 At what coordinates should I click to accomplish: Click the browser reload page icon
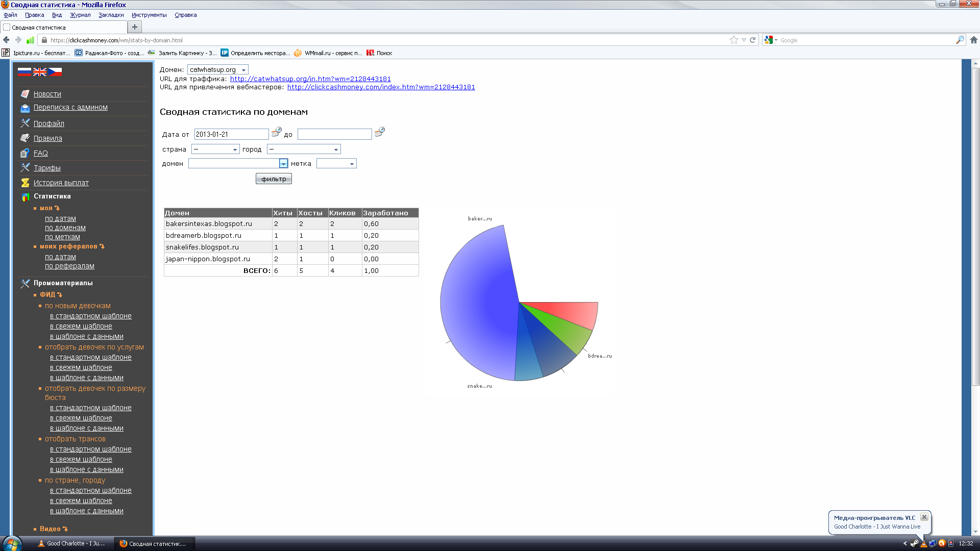(752, 40)
